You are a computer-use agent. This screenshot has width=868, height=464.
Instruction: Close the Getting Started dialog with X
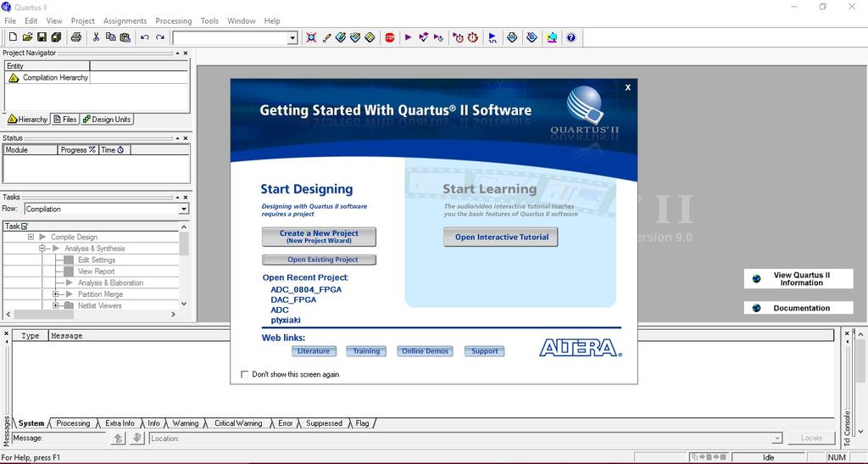[x=628, y=87]
